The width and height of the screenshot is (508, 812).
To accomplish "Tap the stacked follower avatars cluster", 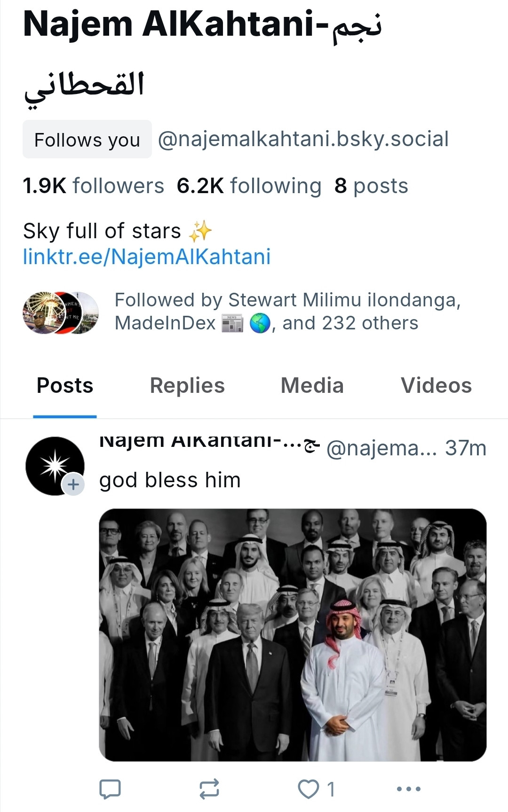I will [61, 312].
